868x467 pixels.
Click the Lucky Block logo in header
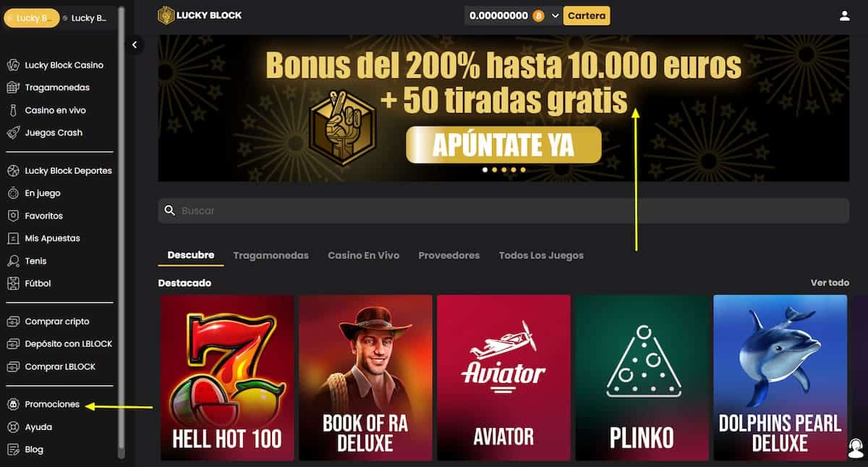click(x=200, y=15)
